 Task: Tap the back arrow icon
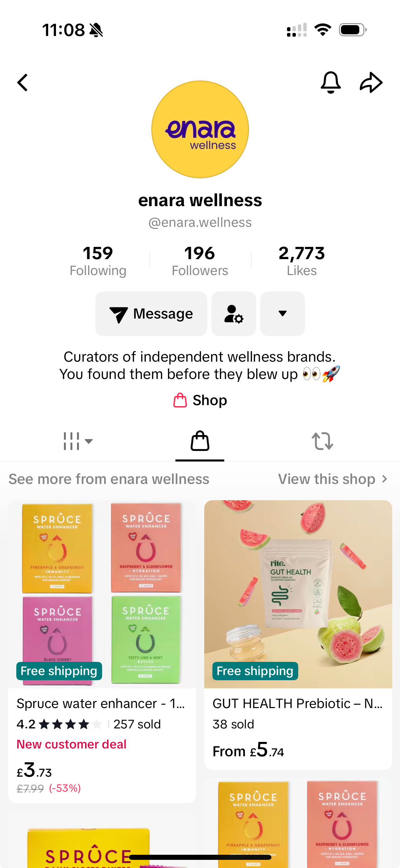(22, 83)
